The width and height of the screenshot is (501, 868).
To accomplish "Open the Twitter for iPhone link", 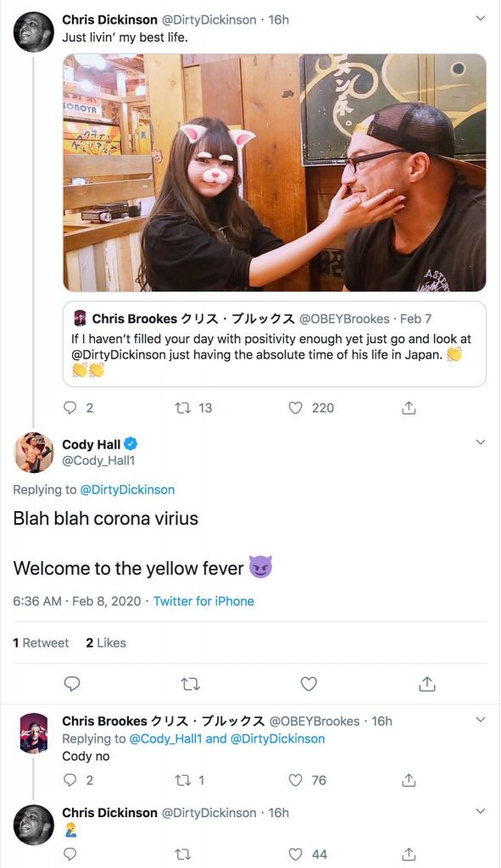I will (203, 601).
